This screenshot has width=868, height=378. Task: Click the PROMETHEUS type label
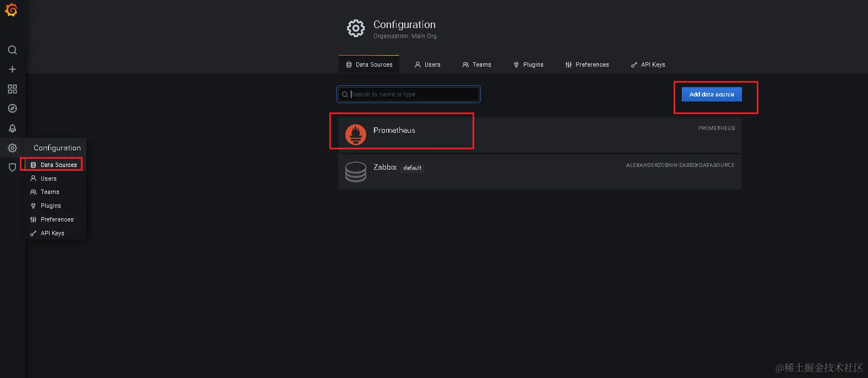click(717, 128)
